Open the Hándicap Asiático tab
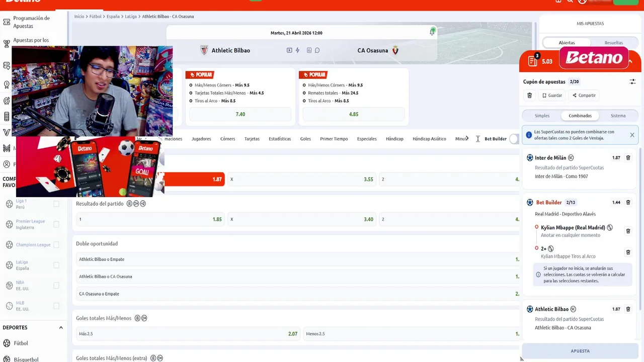 click(429, 139)
